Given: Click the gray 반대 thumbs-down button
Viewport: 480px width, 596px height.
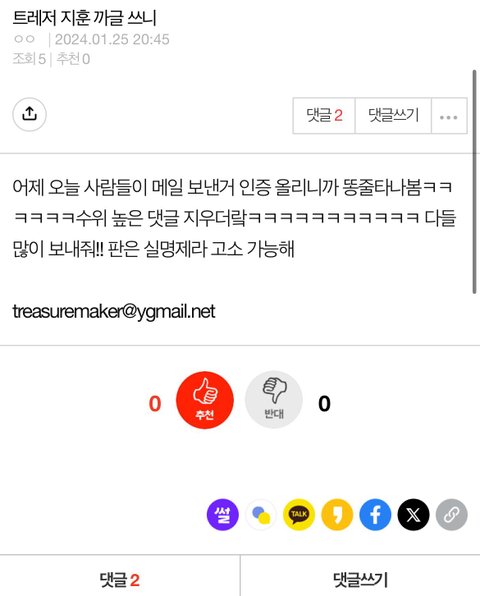Looking at the screenshot, I should click(274, 400).
